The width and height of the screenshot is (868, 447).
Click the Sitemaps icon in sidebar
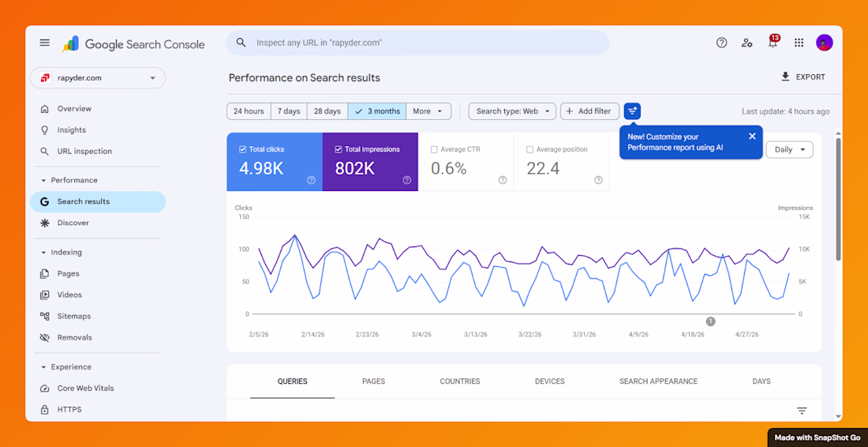click(45, 316)
